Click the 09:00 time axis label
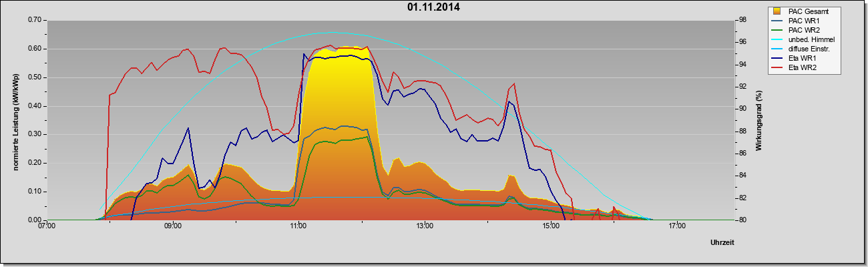The height and width of the screenshot is (267, 868). point(172,227)
